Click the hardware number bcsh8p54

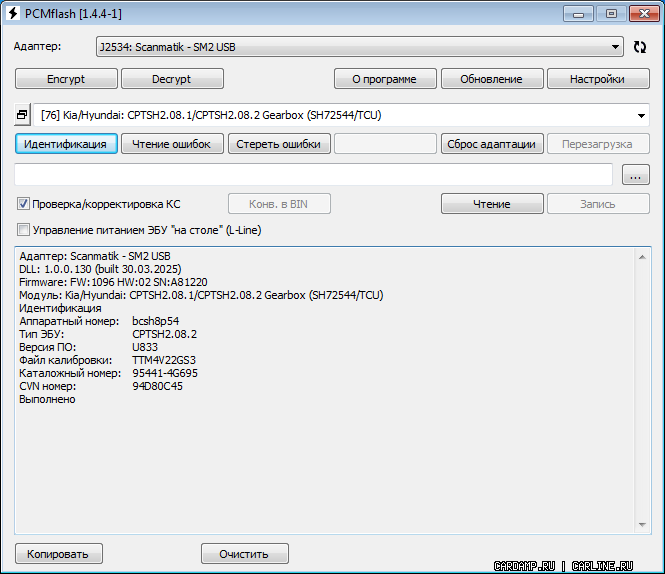coord(156,321)
